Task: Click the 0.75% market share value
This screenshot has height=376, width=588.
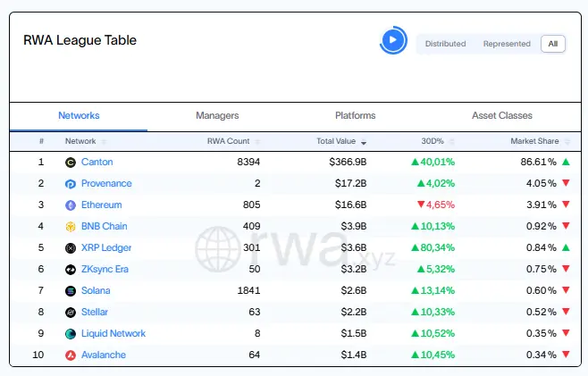Action: pyautogui.click(x=542, y=269)
